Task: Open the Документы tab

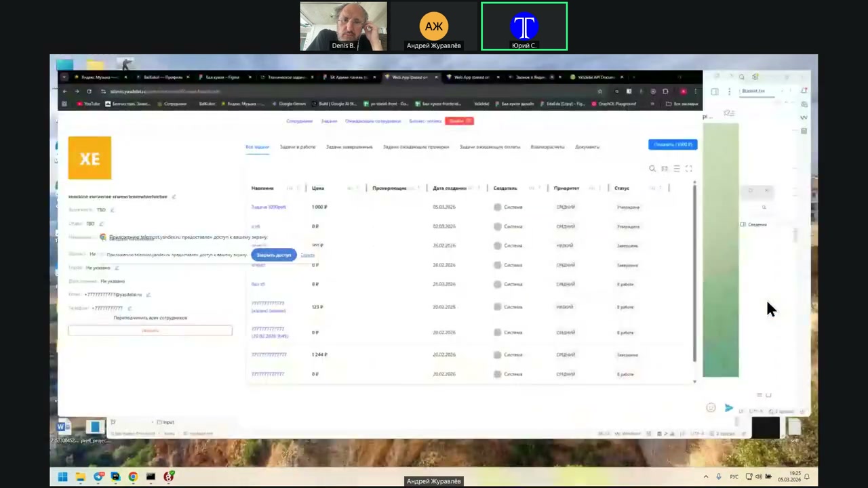Action: pos(587,146)
